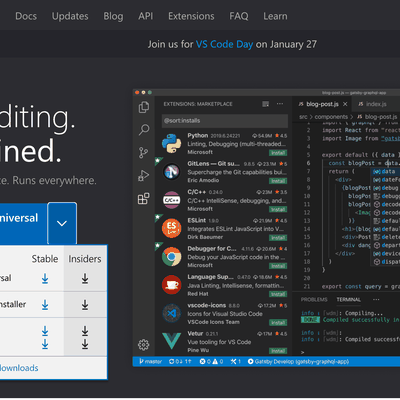Switch to the blog-post.js editor tab
Viewport: 400px width, 400px height.
point(322,104)
